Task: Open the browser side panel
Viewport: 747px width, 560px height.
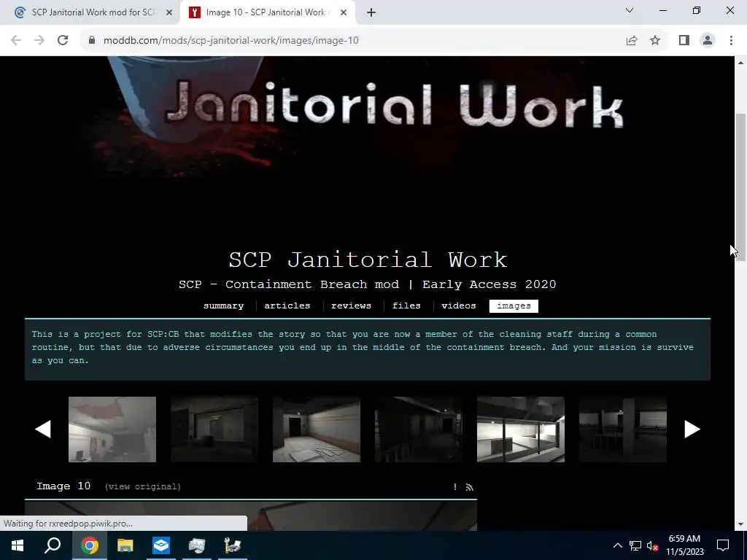Action: [x=684, y=41]
